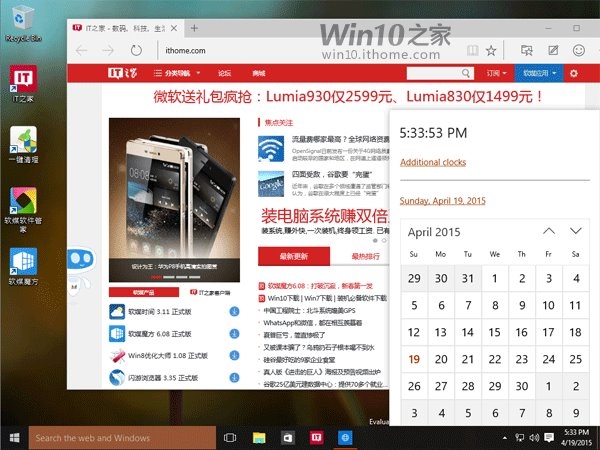Click the download icon for 软媒魔方 6.08
The width and height of the screenshot is (600, 450).
click(234, 333)
